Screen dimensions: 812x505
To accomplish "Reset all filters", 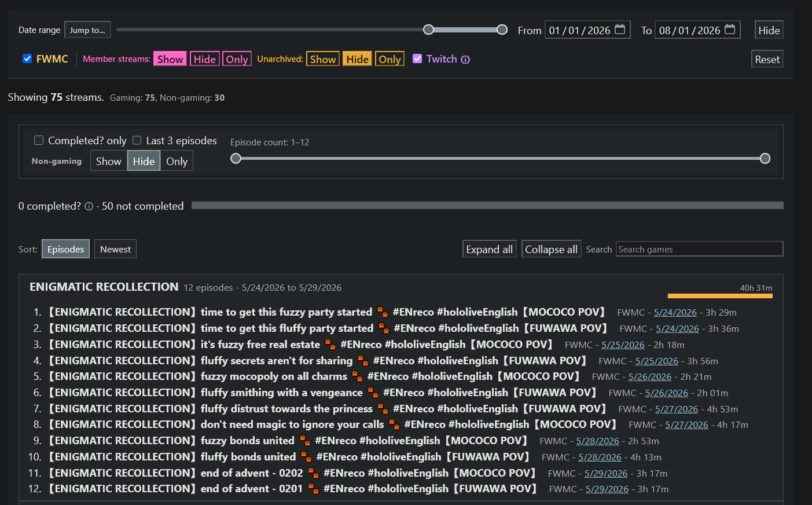I will [x=767, y=59].
